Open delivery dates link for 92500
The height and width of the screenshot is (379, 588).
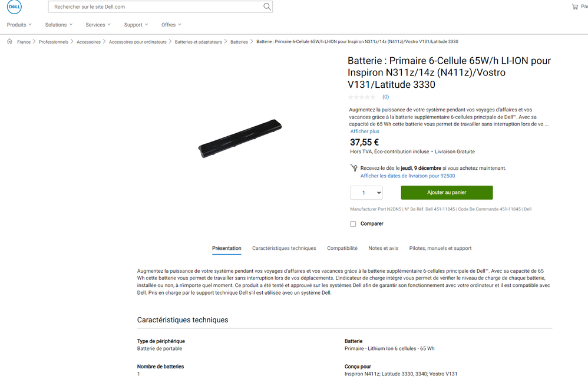408,176
